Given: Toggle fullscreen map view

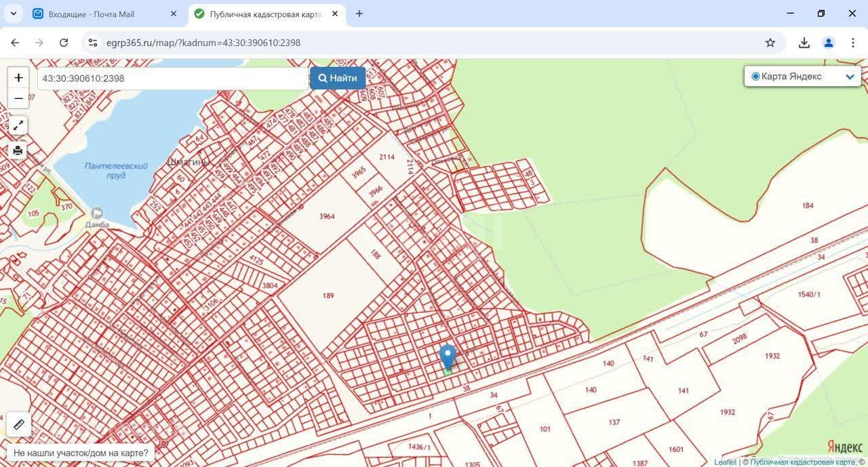Looking at the screenshot, I should click(18, 125).
